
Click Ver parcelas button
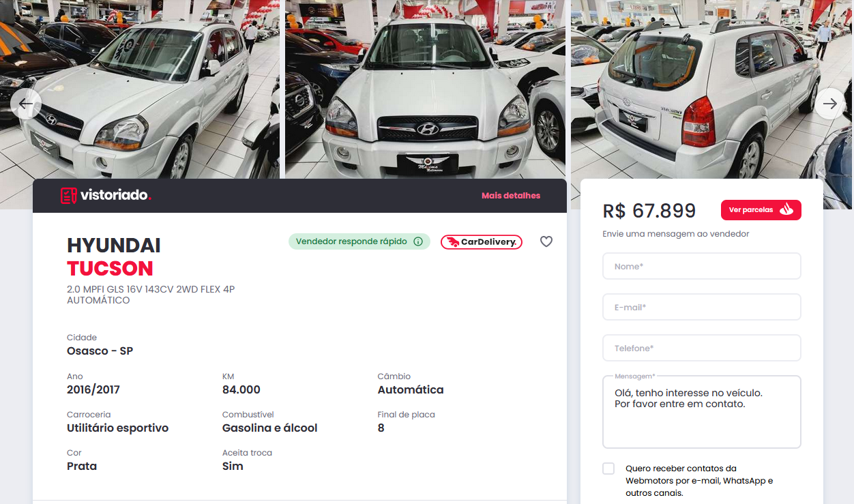[761, 210]
